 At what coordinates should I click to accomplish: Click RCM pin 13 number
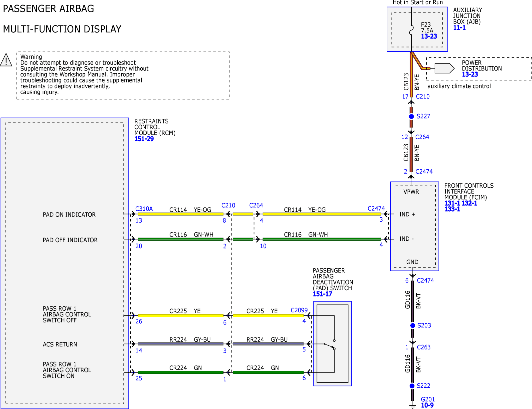click(x=139, y=221)
